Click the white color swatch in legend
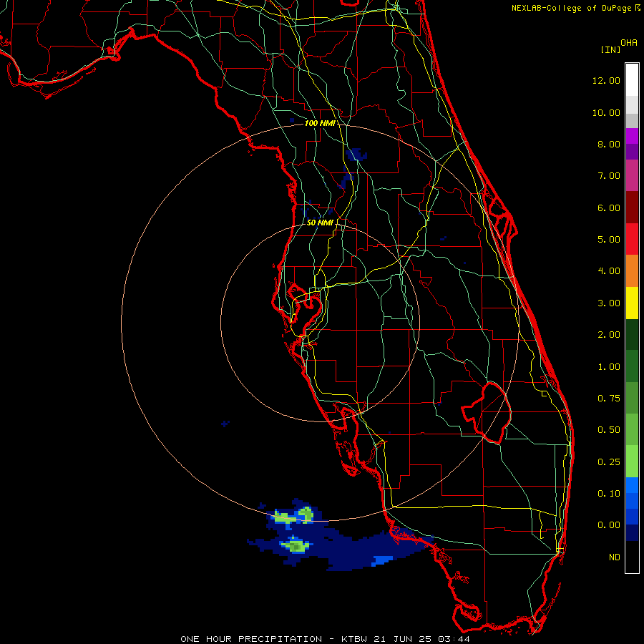This screenshot has height=644, width=644. coord(632,80)
